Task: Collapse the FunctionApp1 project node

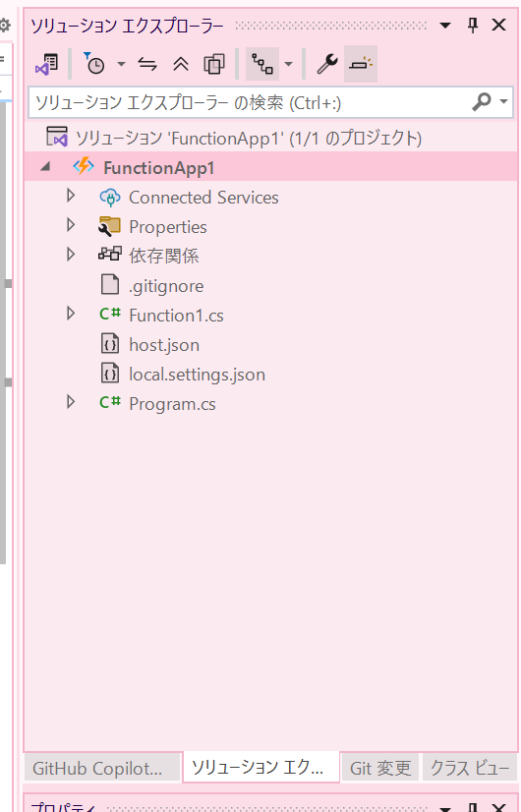Action: click(x=46, y=167)
